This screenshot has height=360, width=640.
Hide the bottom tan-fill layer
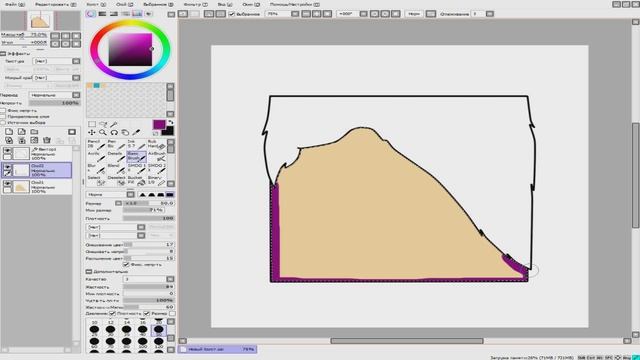coord(7,184)
